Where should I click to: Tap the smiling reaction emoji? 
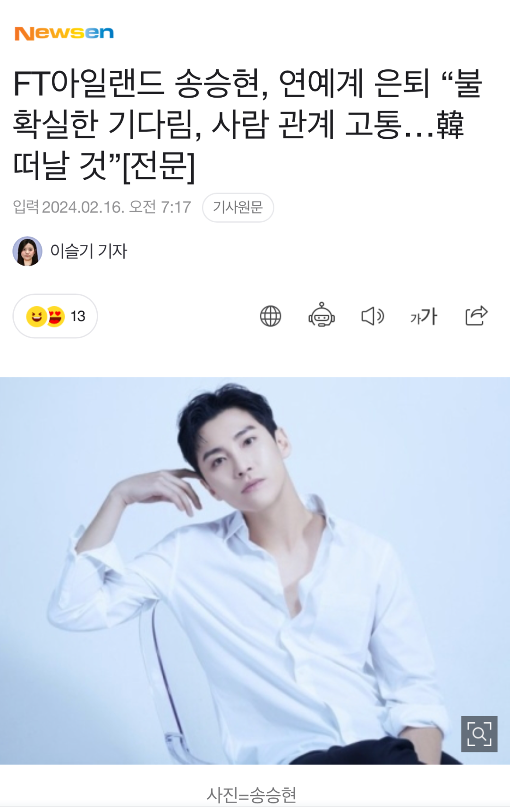(36, 316)
